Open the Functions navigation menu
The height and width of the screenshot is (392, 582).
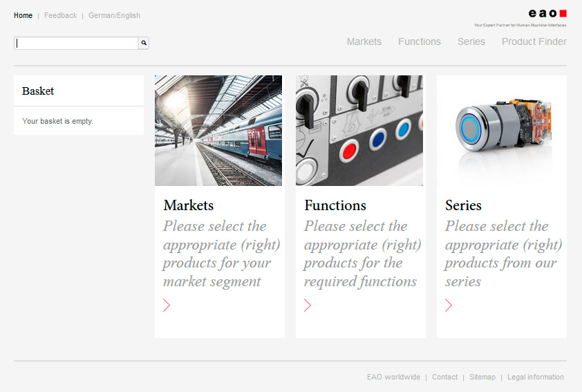click(419, 41)
